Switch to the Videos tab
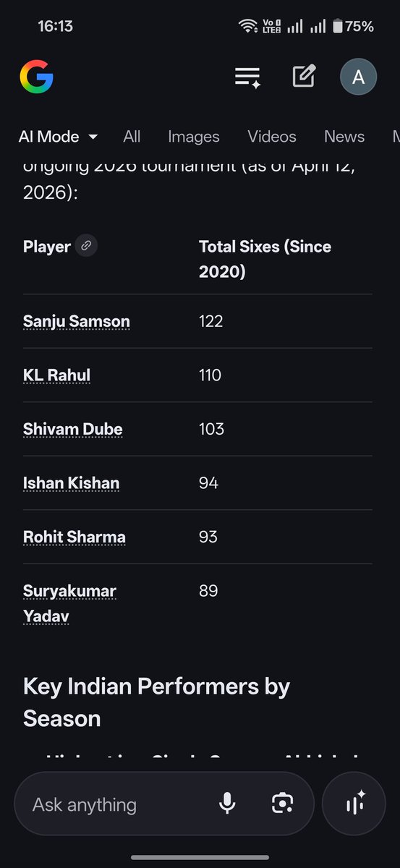The height and width of the screenshot is (868, 400). [x=272, y=137]
